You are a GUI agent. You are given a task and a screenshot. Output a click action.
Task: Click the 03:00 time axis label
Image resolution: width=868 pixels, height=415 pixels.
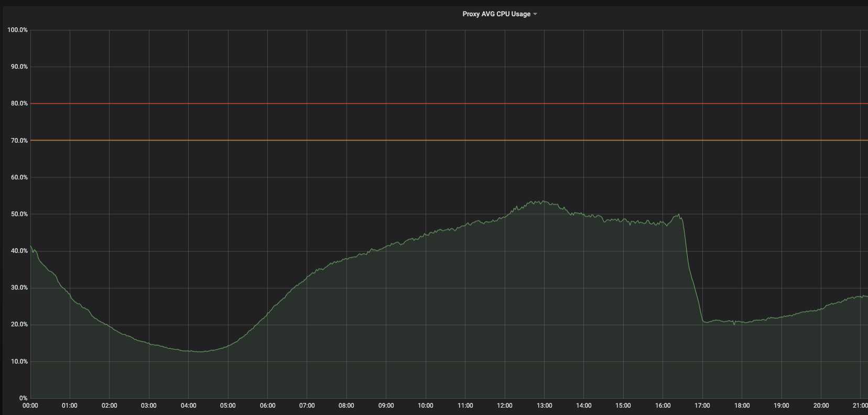149,406
